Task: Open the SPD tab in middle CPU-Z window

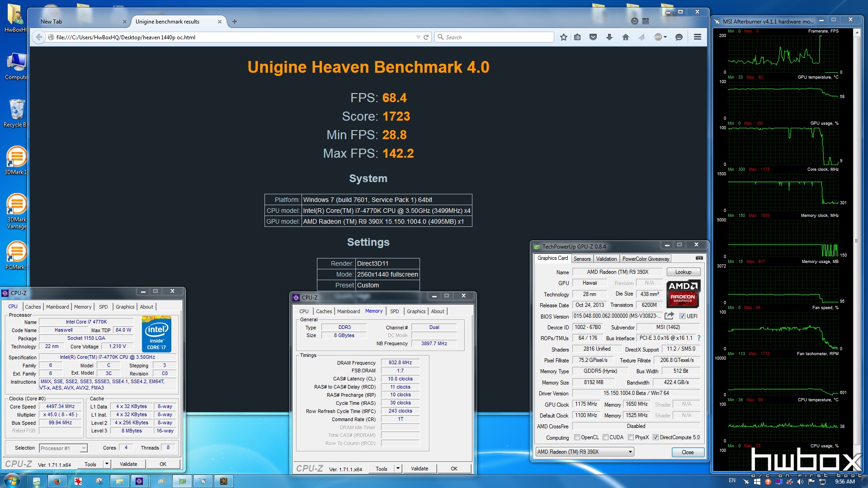Action: pyautogui.click(x=395, y=311)
